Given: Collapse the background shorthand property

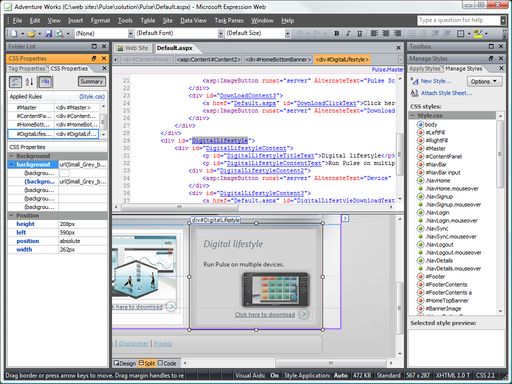Looking at the screenshot, I should tap(12, 165).
